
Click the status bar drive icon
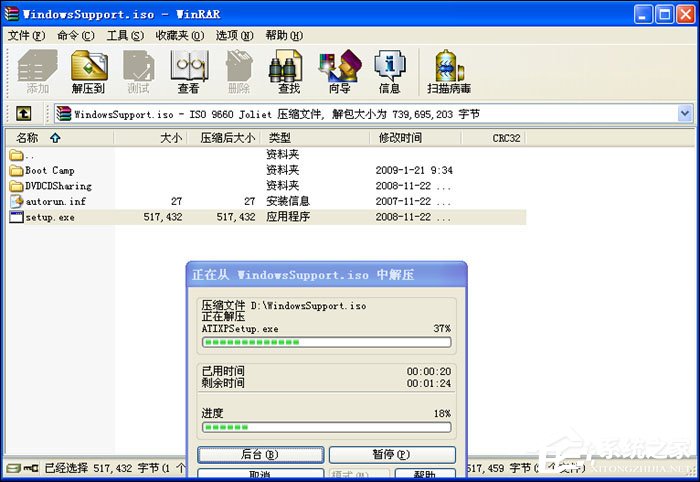click(x=13, y=468)
